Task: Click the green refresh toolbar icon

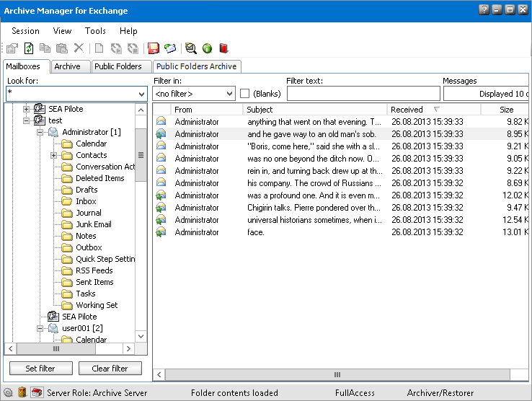Action: click(x=29, y=48)
